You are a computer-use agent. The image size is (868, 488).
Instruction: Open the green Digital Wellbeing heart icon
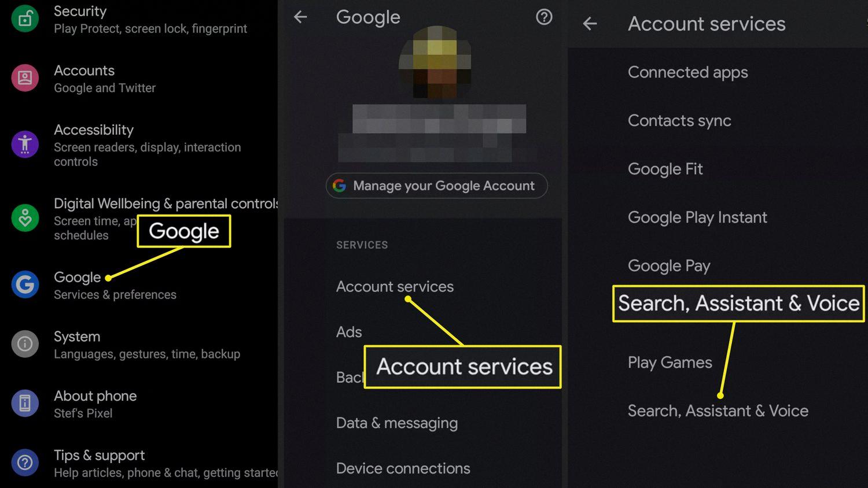(25, 218)
